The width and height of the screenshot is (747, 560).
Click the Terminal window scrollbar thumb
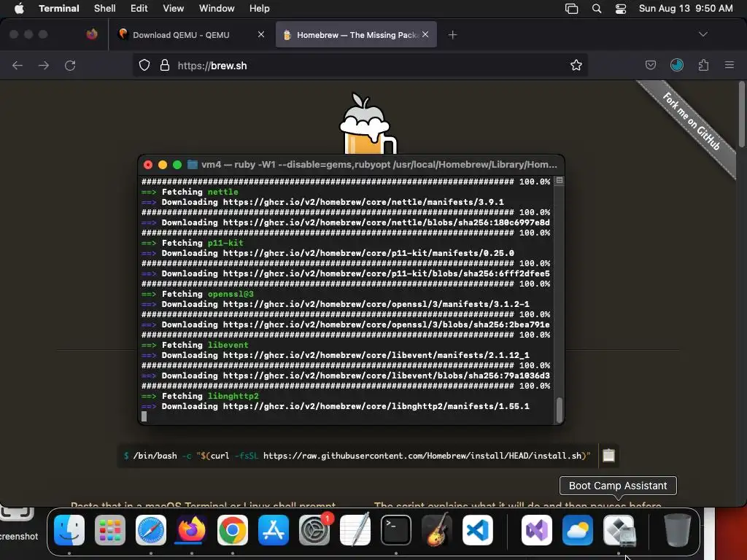point(560,409)
